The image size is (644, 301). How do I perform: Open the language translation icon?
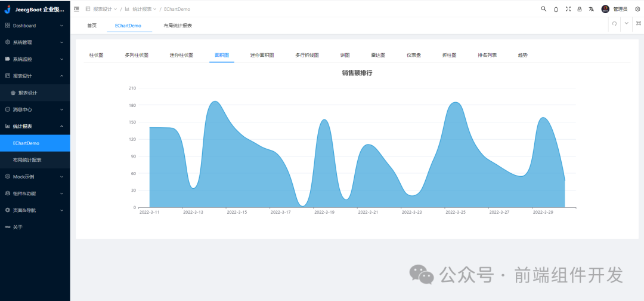pyautogui.click(x=591, y=9)
